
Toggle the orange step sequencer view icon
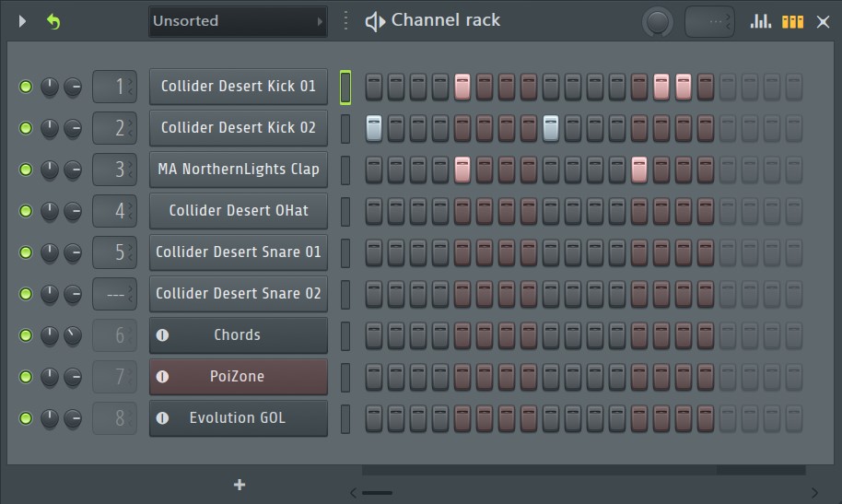click(x=792, y=21)
